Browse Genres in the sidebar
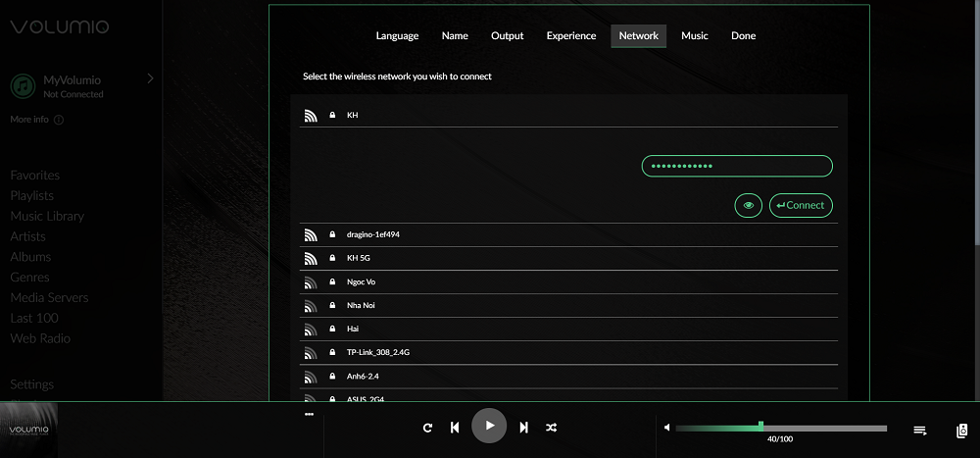The image size is (980, 458). 30,278
